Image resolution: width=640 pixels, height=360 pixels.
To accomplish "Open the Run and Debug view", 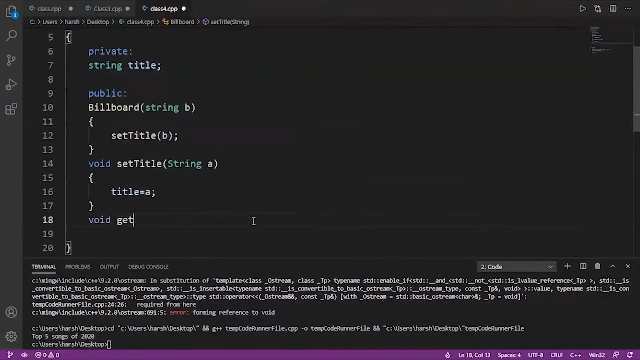I will 11,84.
